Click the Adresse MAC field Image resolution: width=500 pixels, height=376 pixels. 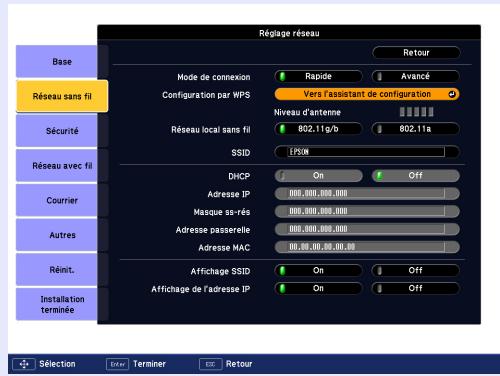point(367,247)
